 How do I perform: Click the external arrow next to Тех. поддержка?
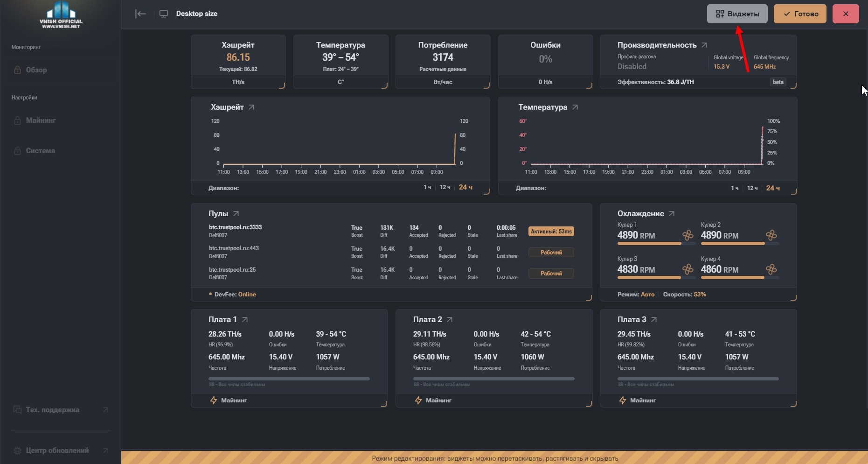tap(105, 410)
